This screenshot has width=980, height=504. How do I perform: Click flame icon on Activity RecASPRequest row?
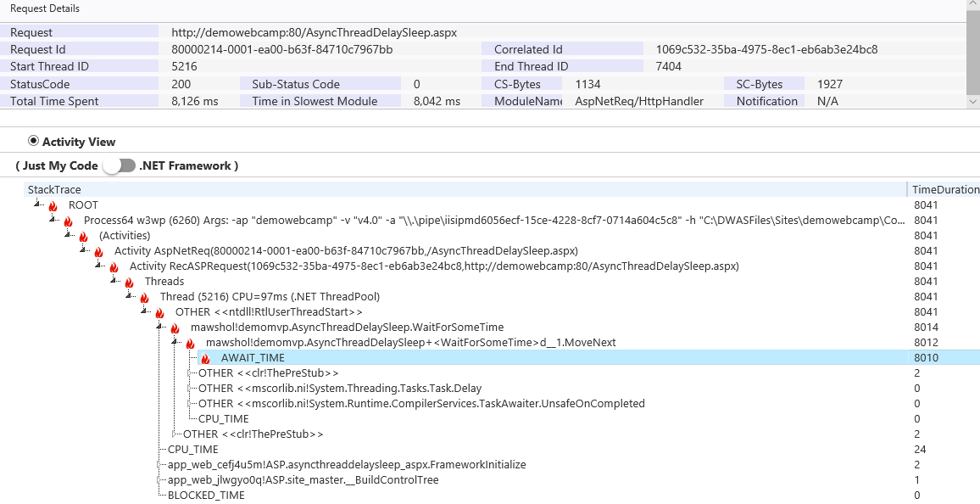114,267
